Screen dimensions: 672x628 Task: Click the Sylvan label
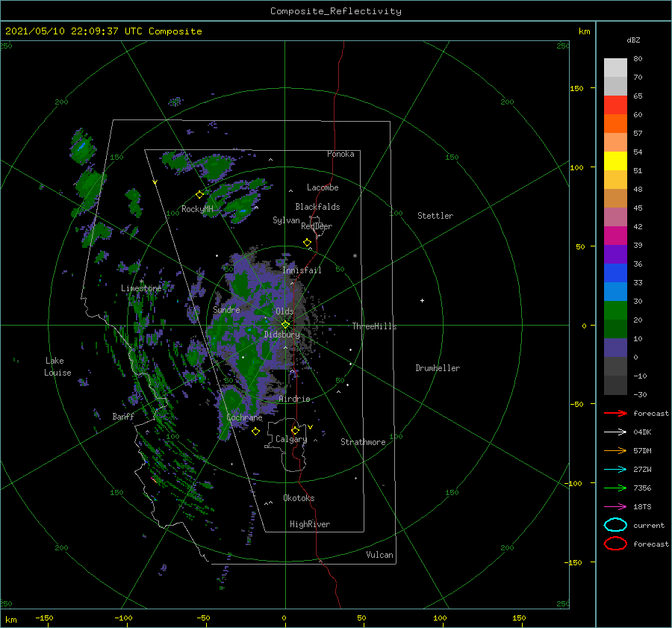click(286, 220)
